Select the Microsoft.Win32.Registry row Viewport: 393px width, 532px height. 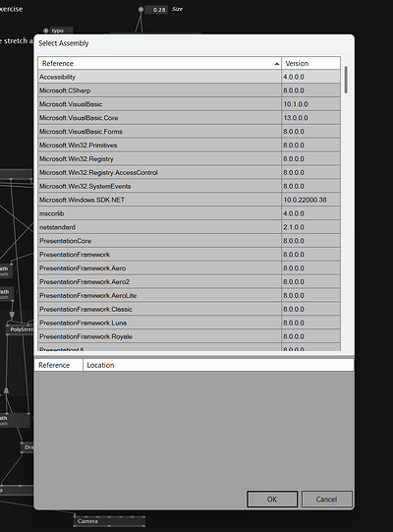pyautogui.click(x=190, y=158)
